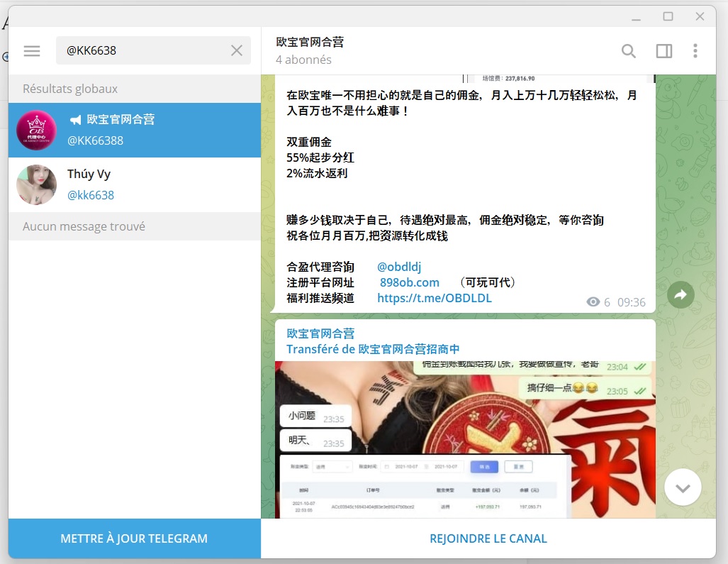Click the 欧宝官网合营 channel header title

pos(310,43)
